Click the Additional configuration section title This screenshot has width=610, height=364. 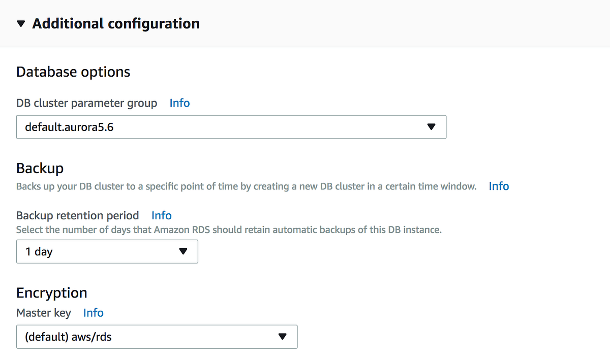[x=116, y=24]
